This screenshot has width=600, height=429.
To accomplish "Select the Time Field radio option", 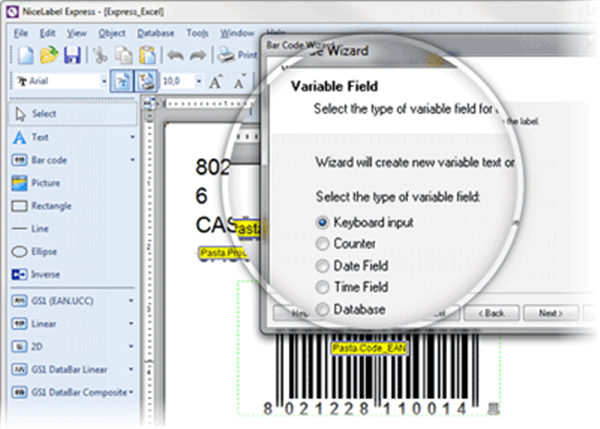I will coord(322,287).
